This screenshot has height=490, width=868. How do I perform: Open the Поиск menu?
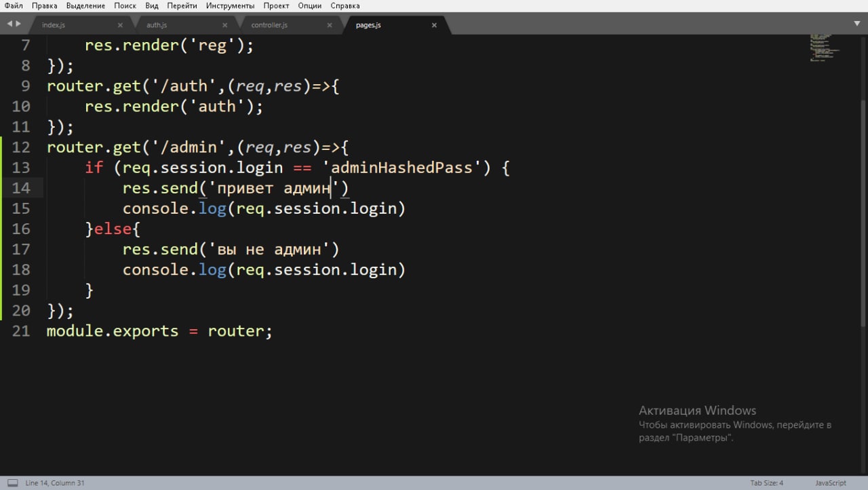point(125,5)
